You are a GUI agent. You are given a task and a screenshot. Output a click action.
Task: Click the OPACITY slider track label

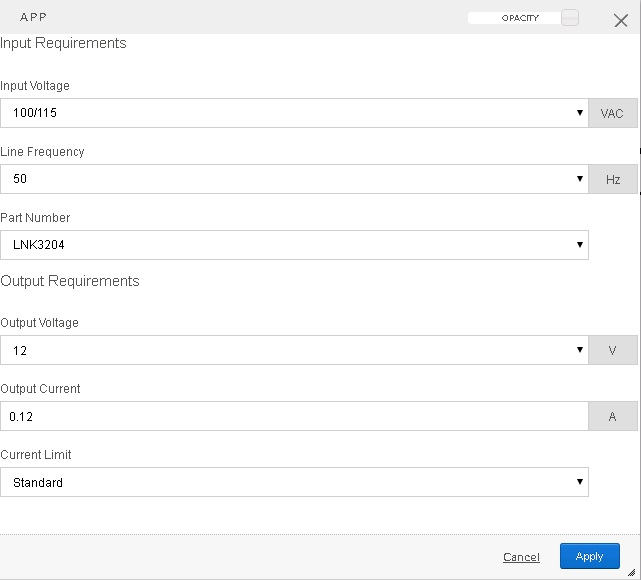(x=520, y=18)
